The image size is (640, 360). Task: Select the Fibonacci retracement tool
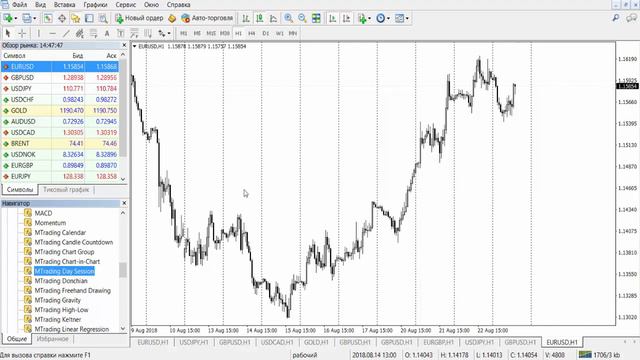click(x=93, y=33)
